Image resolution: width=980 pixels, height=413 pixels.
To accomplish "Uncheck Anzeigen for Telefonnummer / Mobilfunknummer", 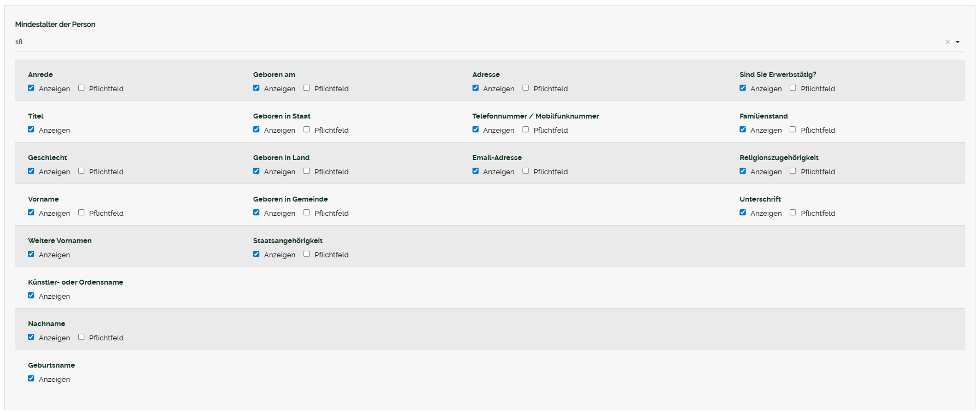I will (476, 129).
